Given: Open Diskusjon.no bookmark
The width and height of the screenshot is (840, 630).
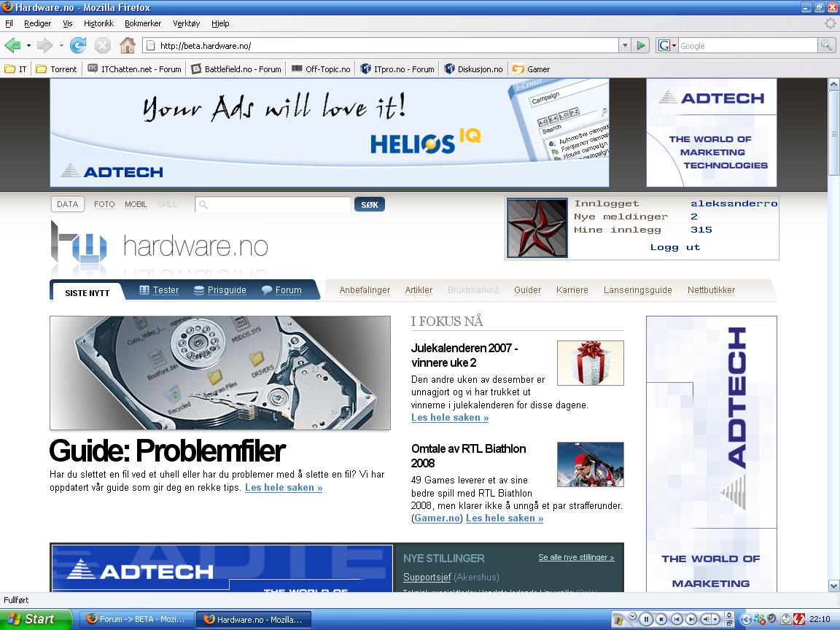Looking at the screenshot, I should 473,69.
